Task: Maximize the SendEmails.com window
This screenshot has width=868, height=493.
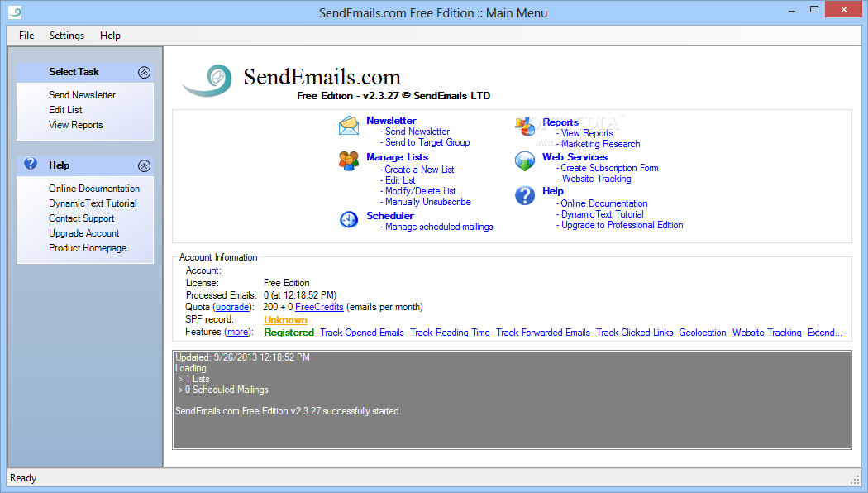Action: [813, 9]
